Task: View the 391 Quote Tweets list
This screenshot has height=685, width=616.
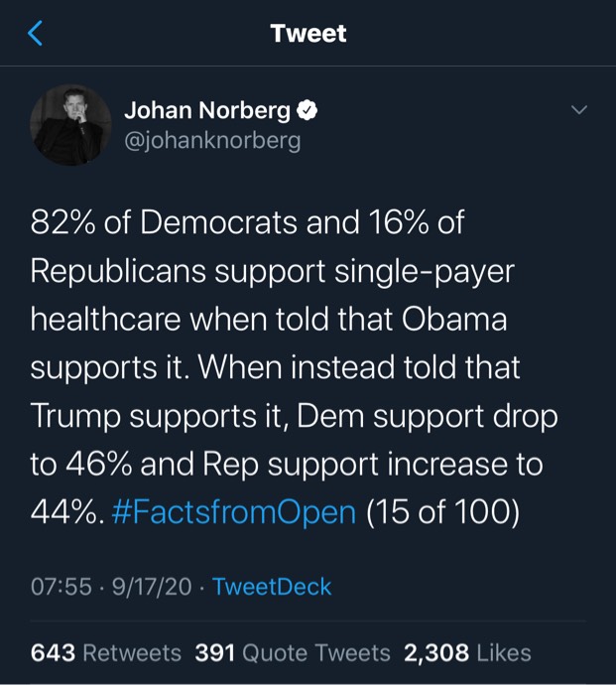Action: pos(293,653)
